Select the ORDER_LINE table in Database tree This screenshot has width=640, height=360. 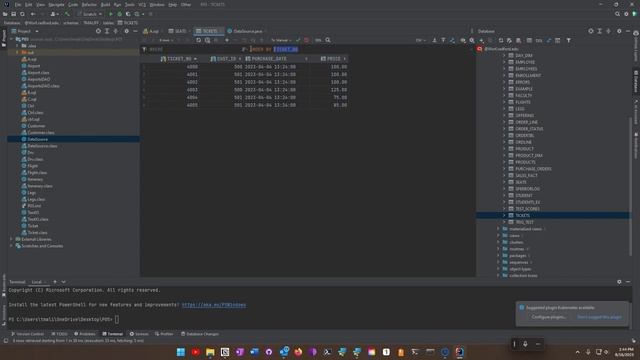tap(527, 122)
